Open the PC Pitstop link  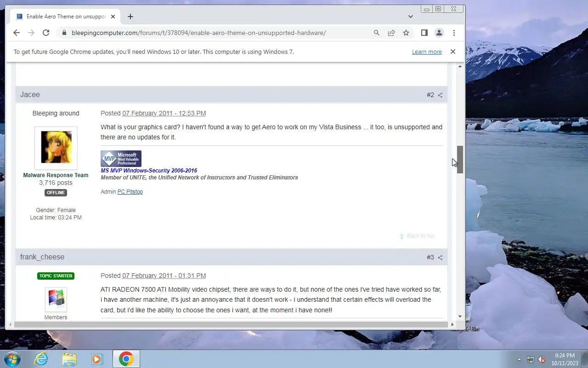[x=130, y=192]
